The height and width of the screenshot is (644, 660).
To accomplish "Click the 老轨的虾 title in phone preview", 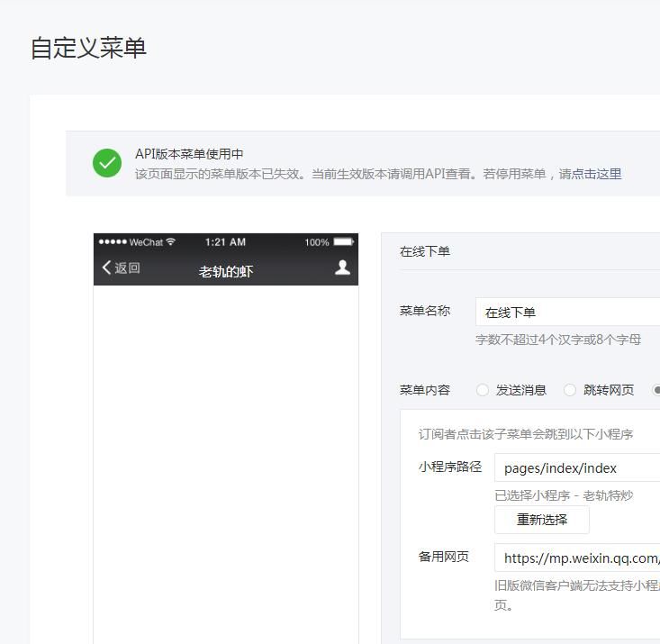I will (x=225, y=271).
